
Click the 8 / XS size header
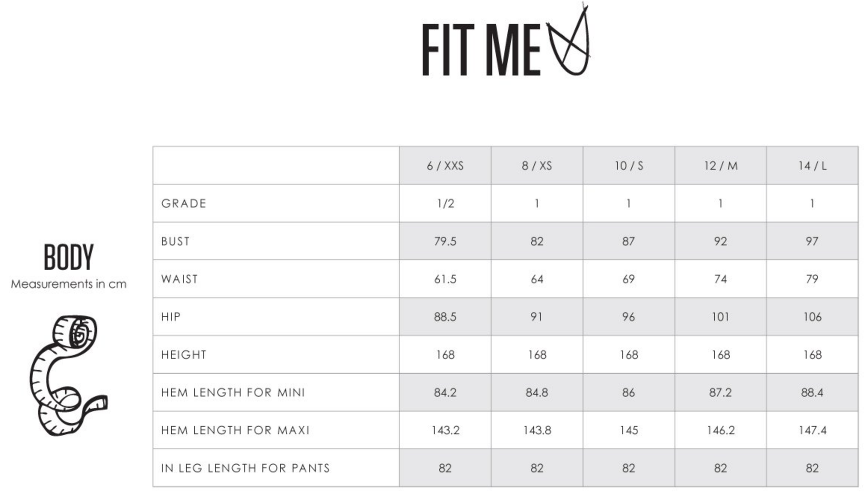point(536,166)
